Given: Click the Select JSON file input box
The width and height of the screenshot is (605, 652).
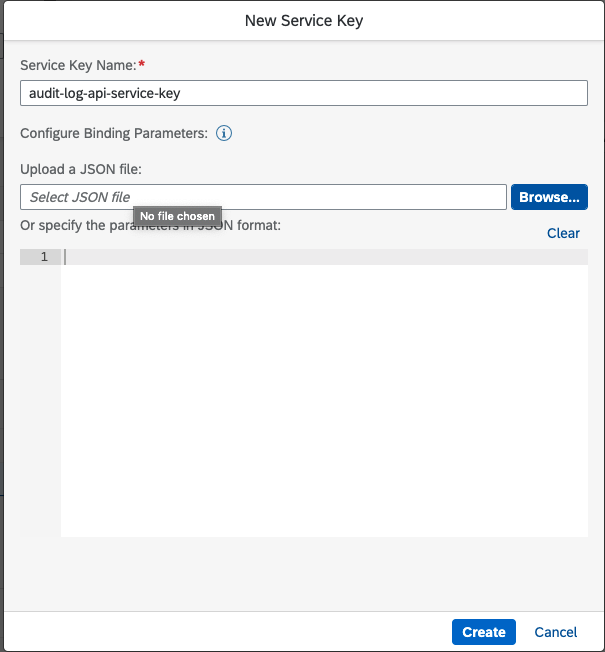Looking at the screenshot, I should (263, 197).
